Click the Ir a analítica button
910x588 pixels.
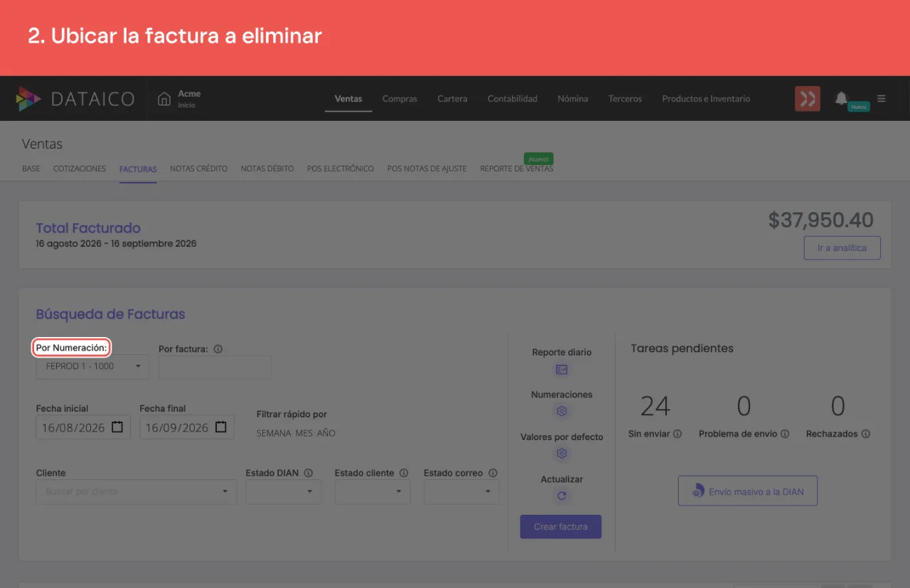pos(842,248)
